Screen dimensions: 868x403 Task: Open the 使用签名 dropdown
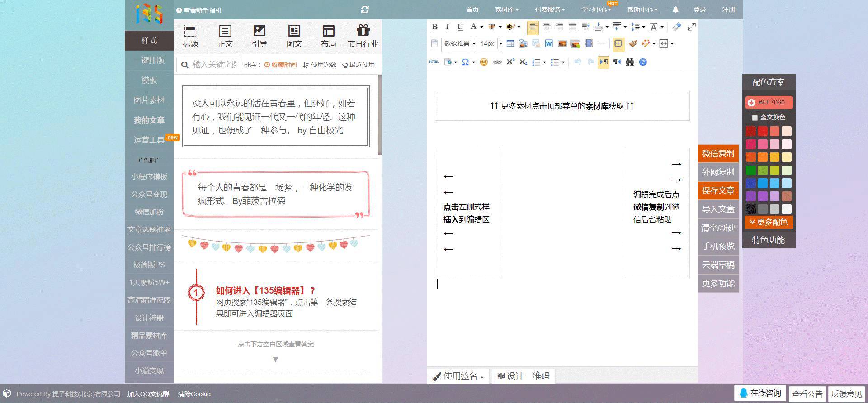[458, 376]
